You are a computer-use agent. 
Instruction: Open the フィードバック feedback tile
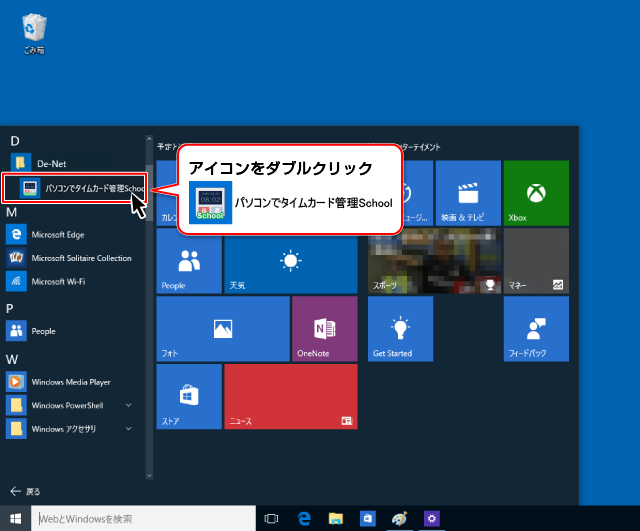click(x=536, y=329)
